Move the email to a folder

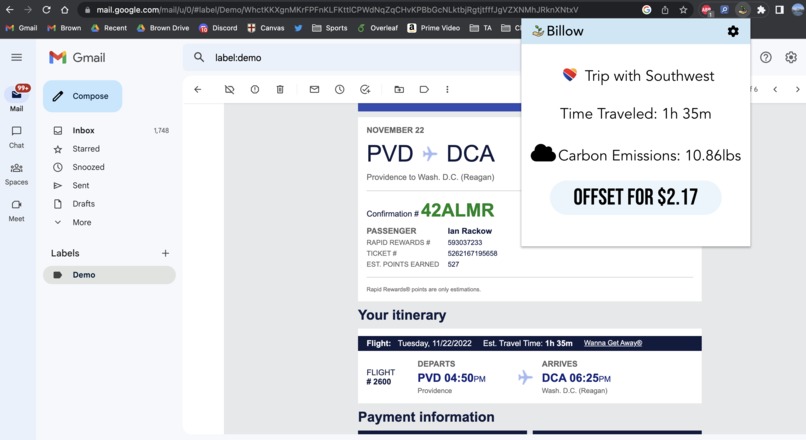pos(399,89)
